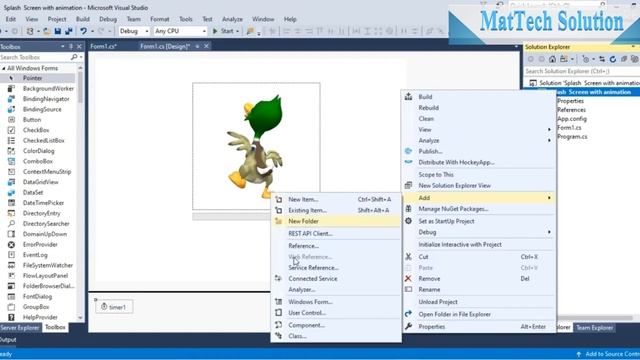Viewport: 640px width, 360px height.
Task: Select the HelpProvider toolbox icon
Action: point(11,317)
